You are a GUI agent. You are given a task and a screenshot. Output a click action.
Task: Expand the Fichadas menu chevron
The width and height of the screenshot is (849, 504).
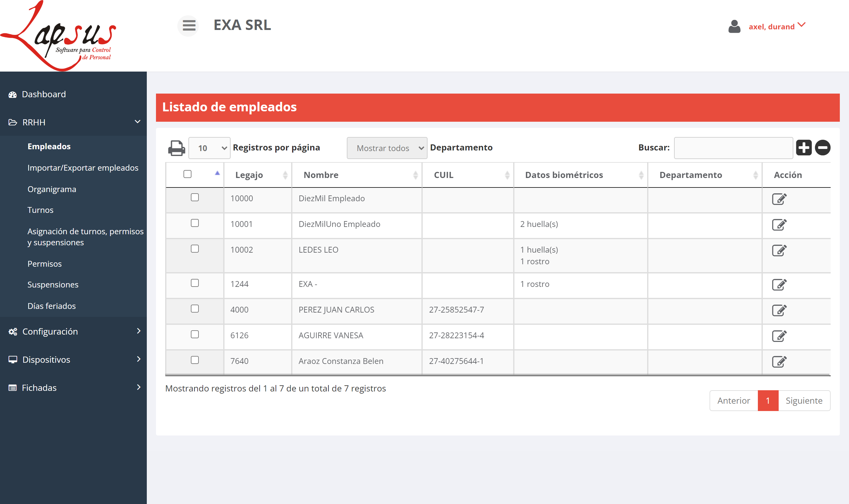point(139,387)
